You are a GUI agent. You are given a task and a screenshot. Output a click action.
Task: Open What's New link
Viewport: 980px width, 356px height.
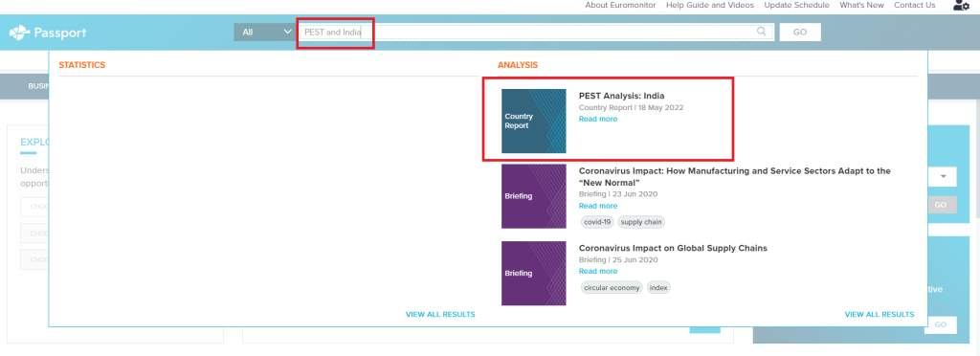coord(861,5)
